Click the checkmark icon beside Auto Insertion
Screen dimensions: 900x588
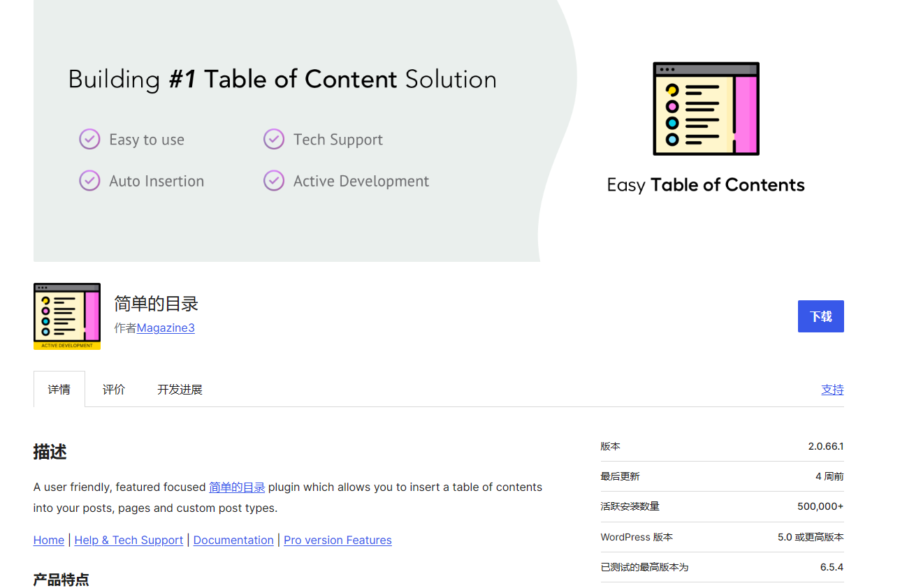click(89, 181)
